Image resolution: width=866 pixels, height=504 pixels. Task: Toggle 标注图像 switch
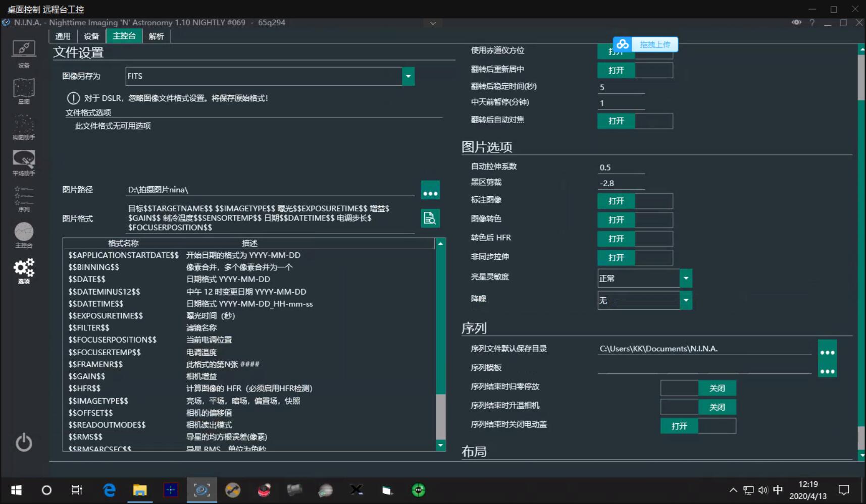coord(635,201)
